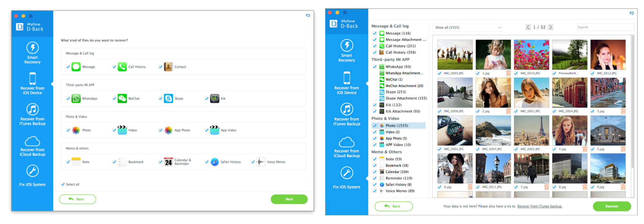Click the photo list vertical scrollbar

632,101
